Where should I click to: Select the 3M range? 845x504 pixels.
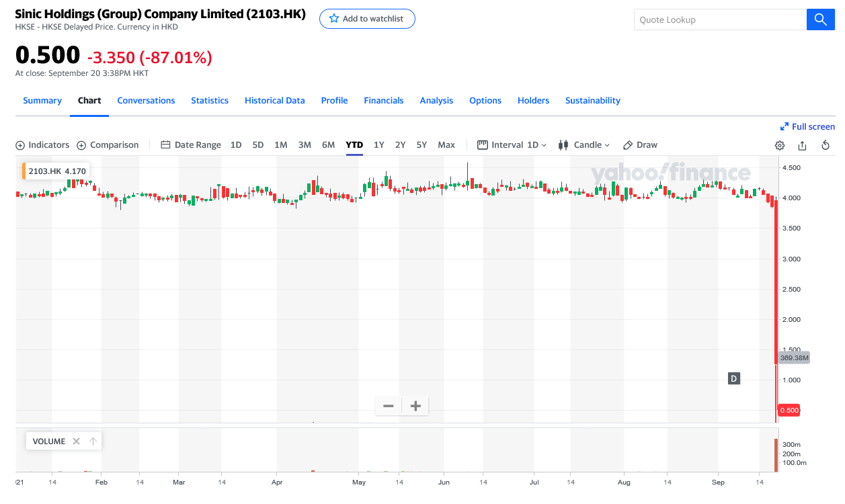305,144
